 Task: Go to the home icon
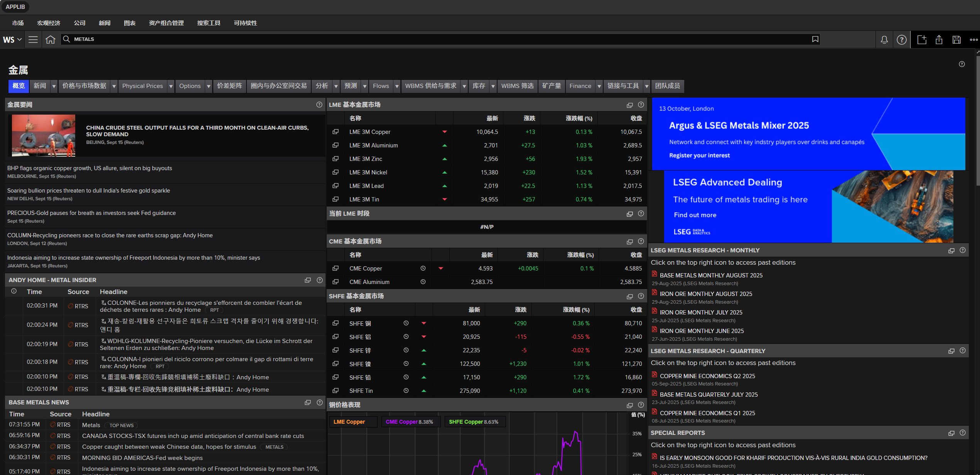(x=50, y=39)
